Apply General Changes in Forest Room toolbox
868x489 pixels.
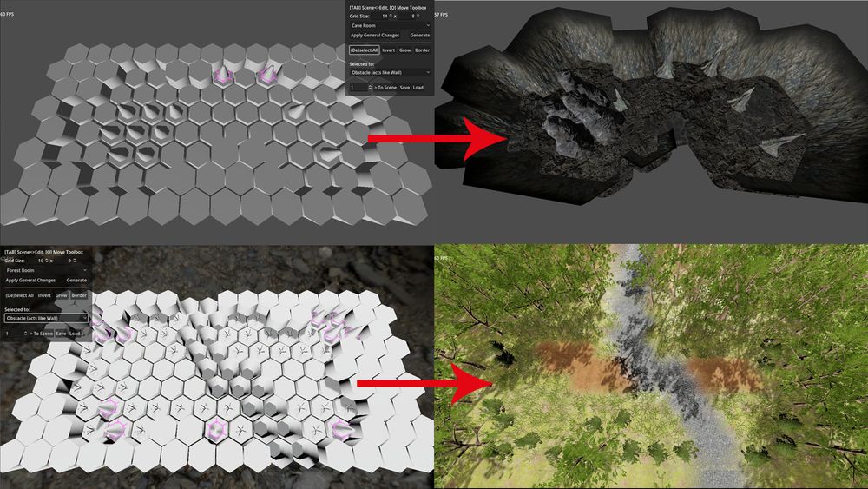[30, 281]
